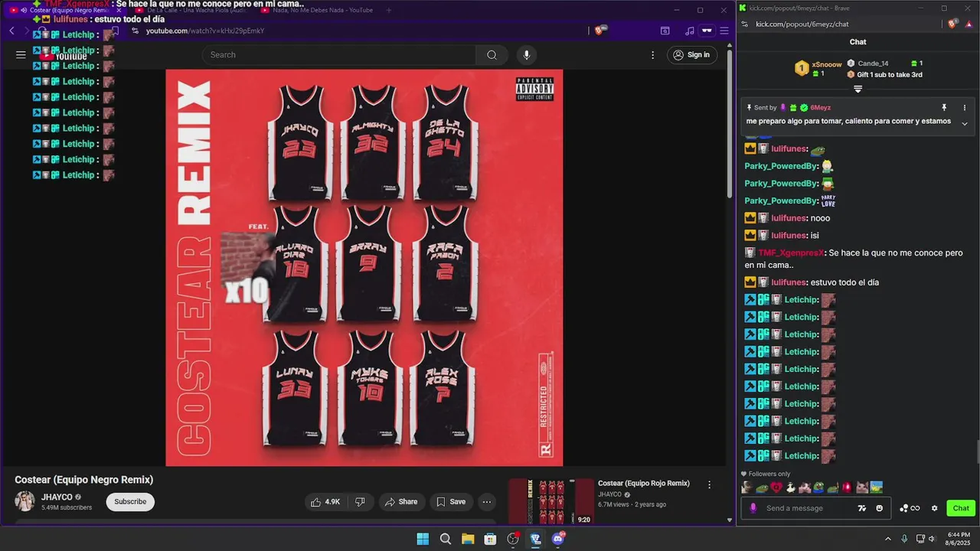Open xSnooow top gifter entry
980x551 pixels.
(818, 69)
